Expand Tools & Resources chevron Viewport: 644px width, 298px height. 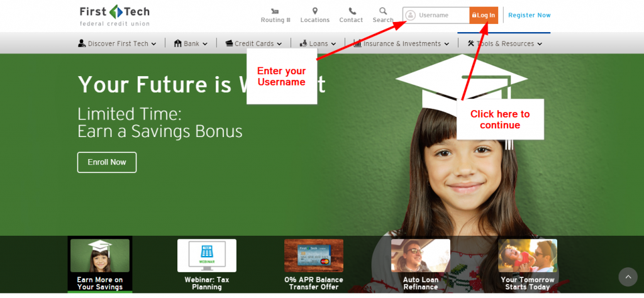[x=540, y=44]
